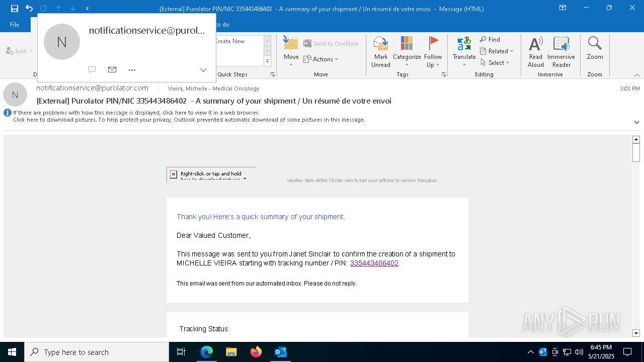This screenshot has height=362, width=644.
Task: Expand the Quick Steps gallery list
Action: 267,61
